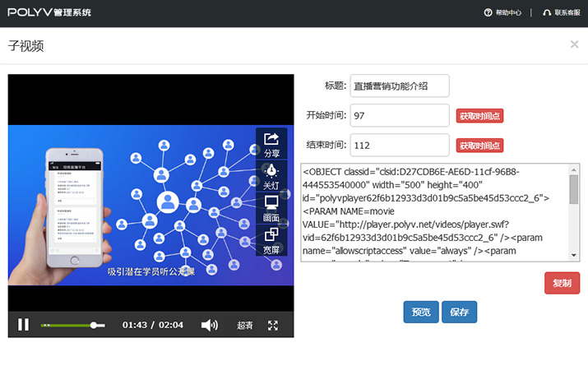
Task: Focus the end time (结束时间) field
Action: (400, 146)
